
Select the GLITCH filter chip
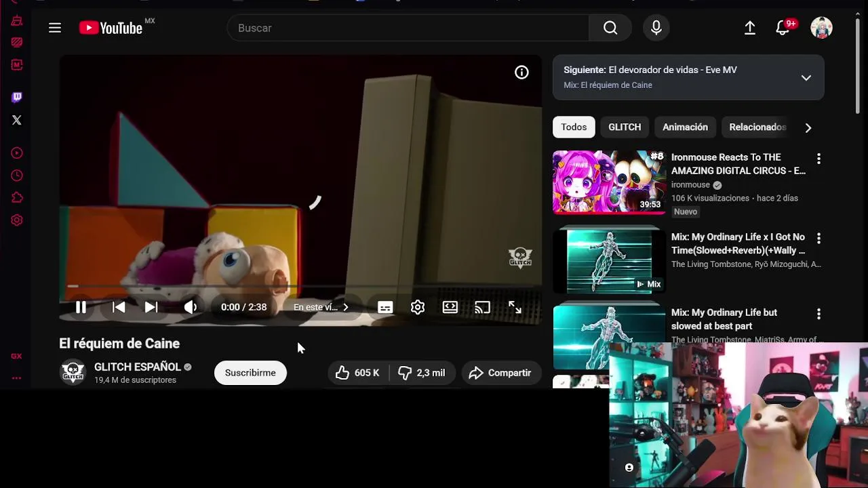[625, 127]
